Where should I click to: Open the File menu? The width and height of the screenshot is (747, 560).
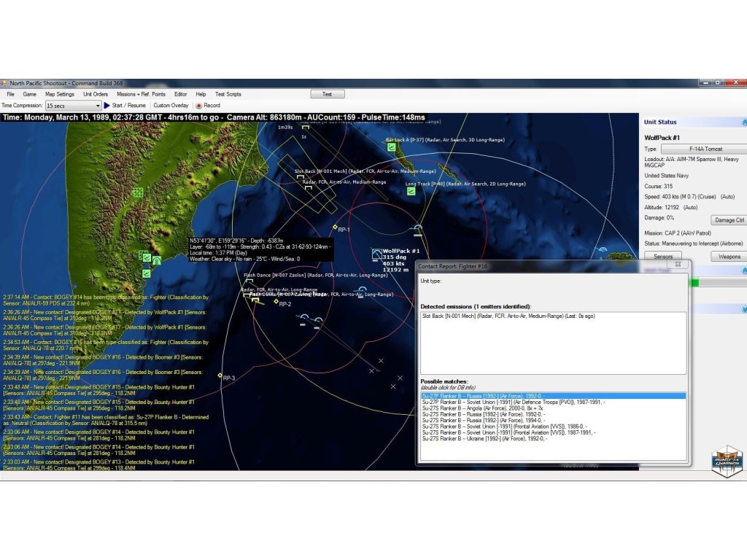[10, 94]
